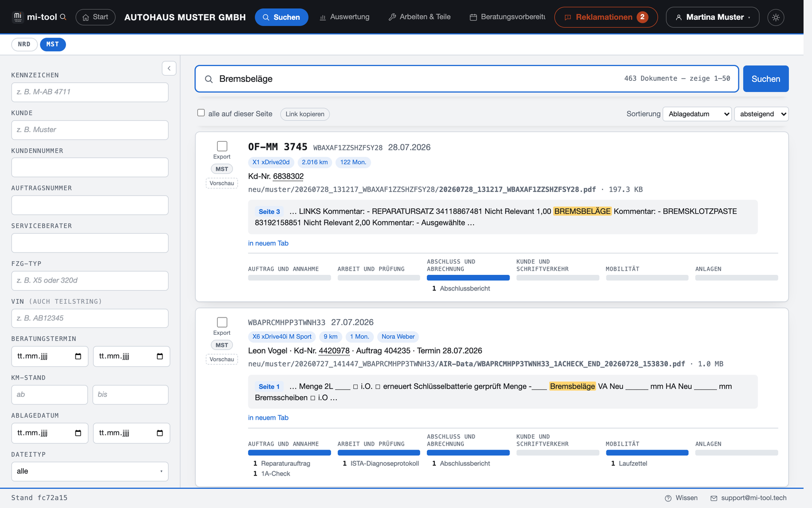Tick 'alle auf dieser Seite' checkbox
812x508 pixels.
(201, 113)
